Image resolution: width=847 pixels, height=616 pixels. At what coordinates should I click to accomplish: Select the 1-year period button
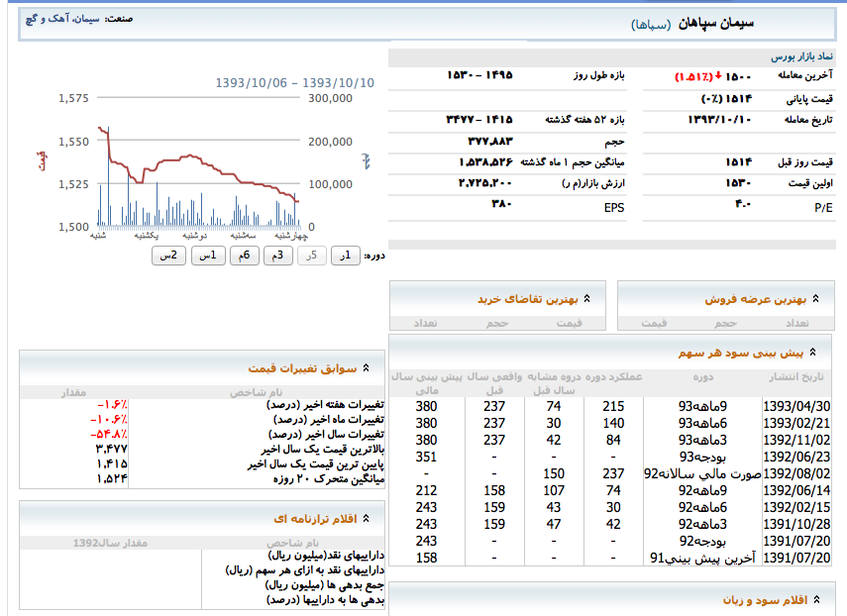click(208, 256)
